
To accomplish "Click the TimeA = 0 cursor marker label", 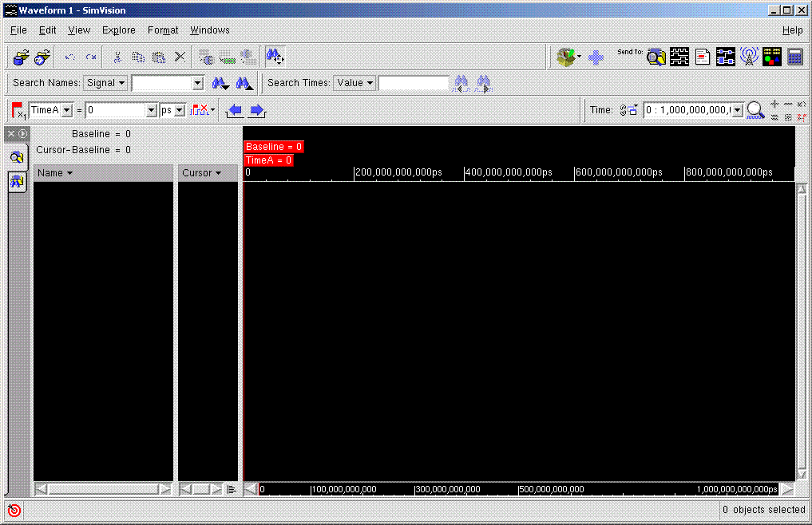I will coord(269,160).
